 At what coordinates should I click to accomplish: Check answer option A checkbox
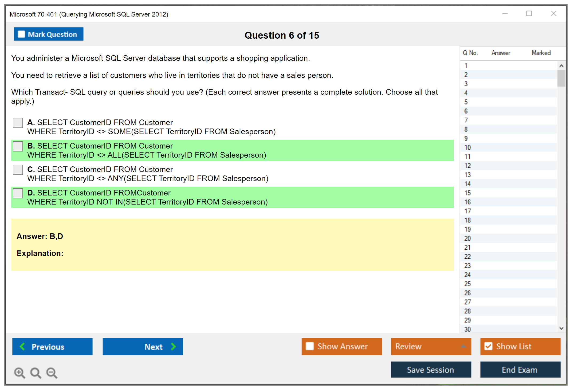coord(18,123)
